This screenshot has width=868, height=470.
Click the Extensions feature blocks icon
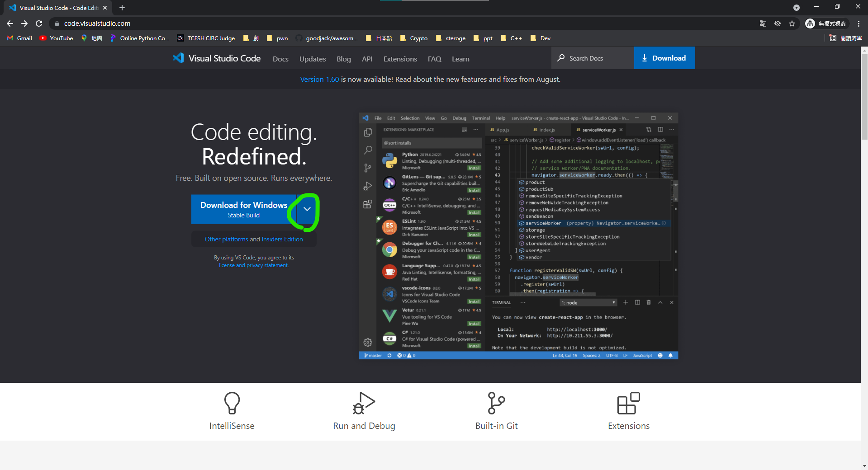[x=629, y=403]
